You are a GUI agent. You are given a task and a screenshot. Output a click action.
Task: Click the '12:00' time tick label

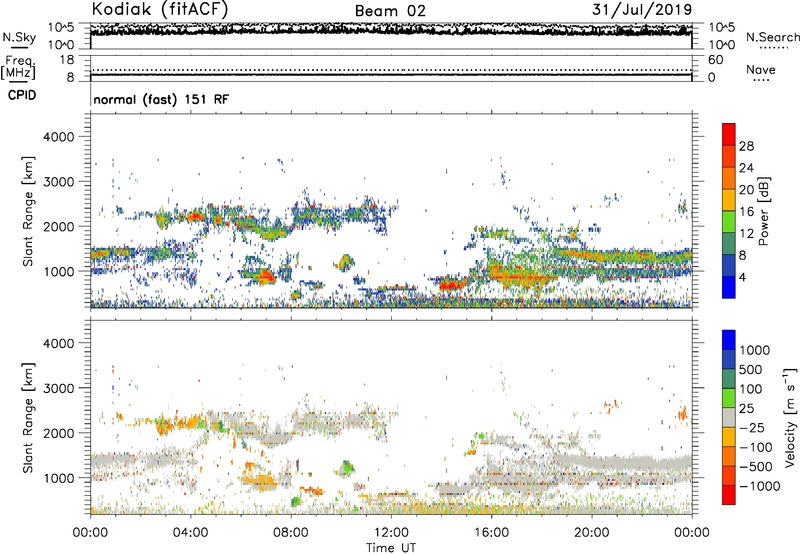click(x=391, y=533)
